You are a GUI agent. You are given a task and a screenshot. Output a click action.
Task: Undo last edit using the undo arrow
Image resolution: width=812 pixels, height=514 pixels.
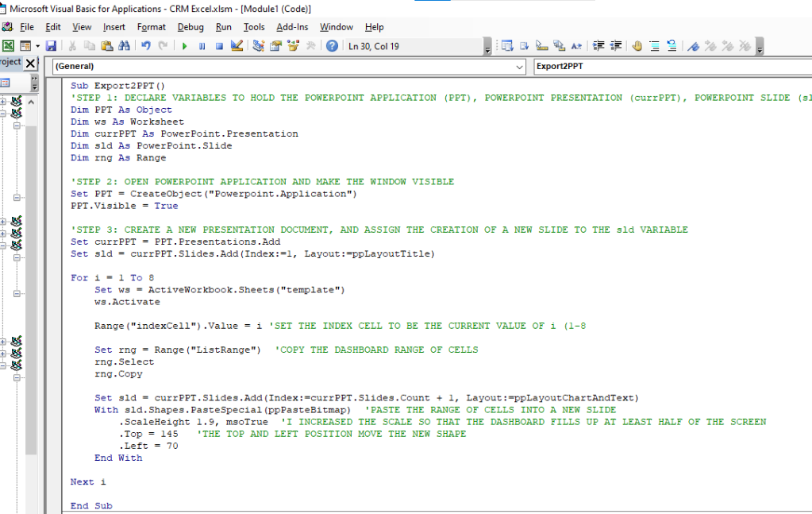click(x=145, y=46)
